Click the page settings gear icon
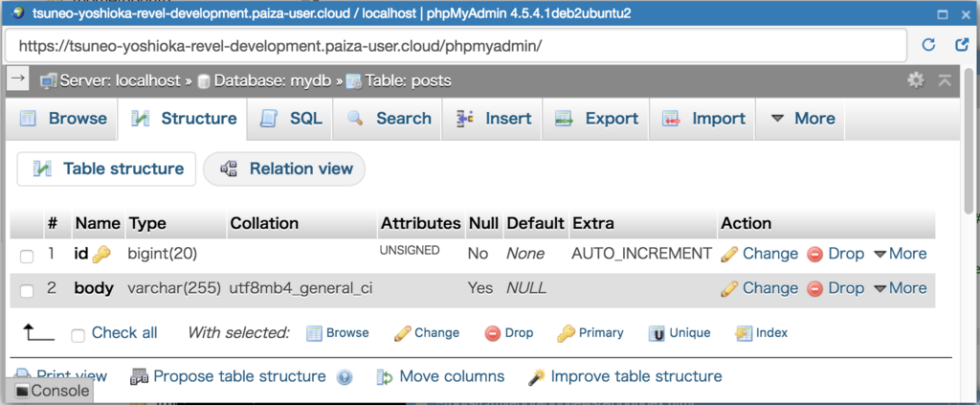This screenshot has width=980, height=405. tap(916, 80)
